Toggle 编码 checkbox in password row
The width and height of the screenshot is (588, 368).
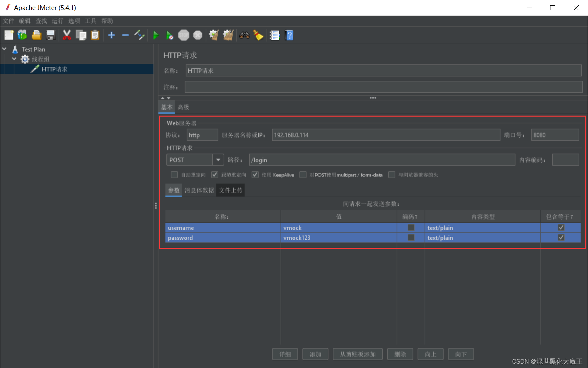[x=411, y=237]
